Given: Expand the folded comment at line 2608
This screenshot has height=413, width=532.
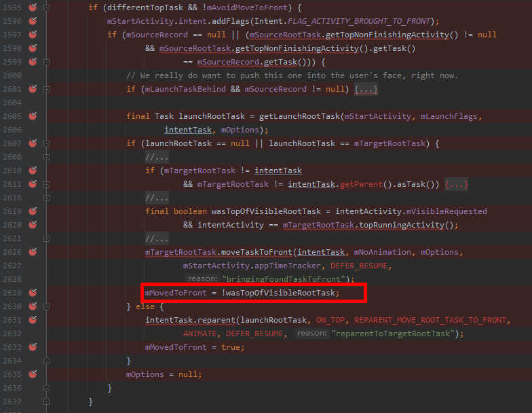Looking at the screenshot, I should 46,157.
